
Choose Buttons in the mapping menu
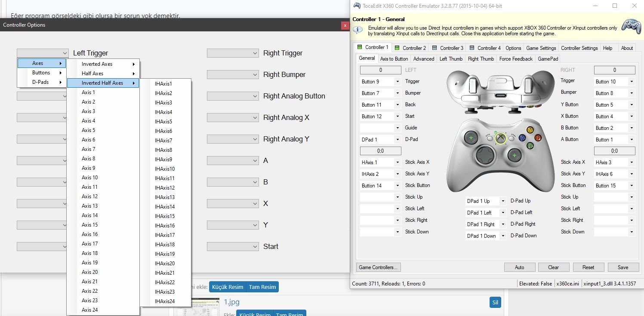coord(42,73)
